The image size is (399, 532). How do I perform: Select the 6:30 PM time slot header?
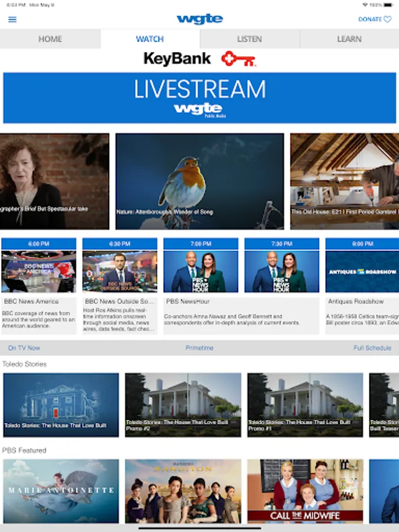tap(120, 244)
